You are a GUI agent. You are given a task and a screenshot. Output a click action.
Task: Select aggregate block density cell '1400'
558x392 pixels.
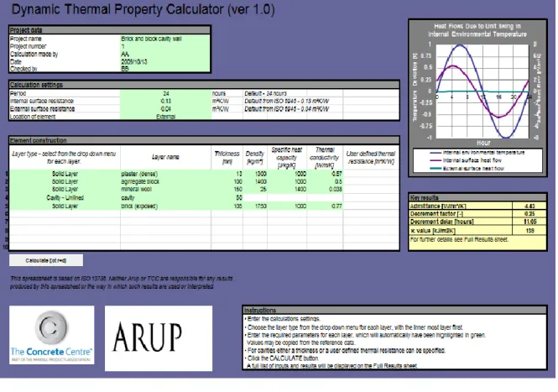point(255,181)
